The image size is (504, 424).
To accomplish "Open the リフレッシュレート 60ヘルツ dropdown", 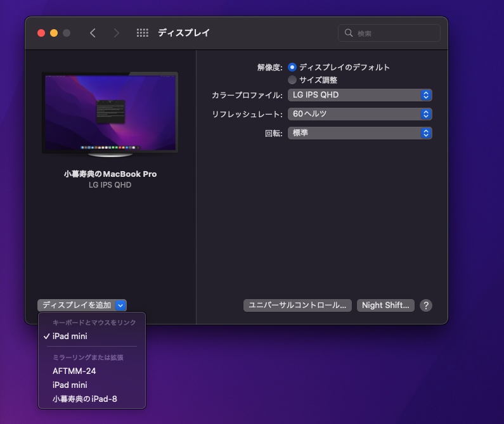I will [360, 114].
